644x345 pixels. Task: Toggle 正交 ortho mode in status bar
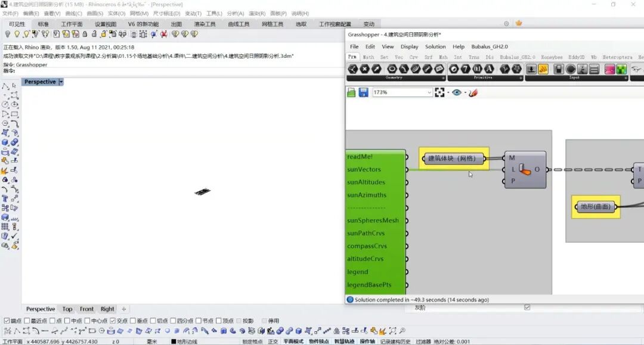[273, 341]
